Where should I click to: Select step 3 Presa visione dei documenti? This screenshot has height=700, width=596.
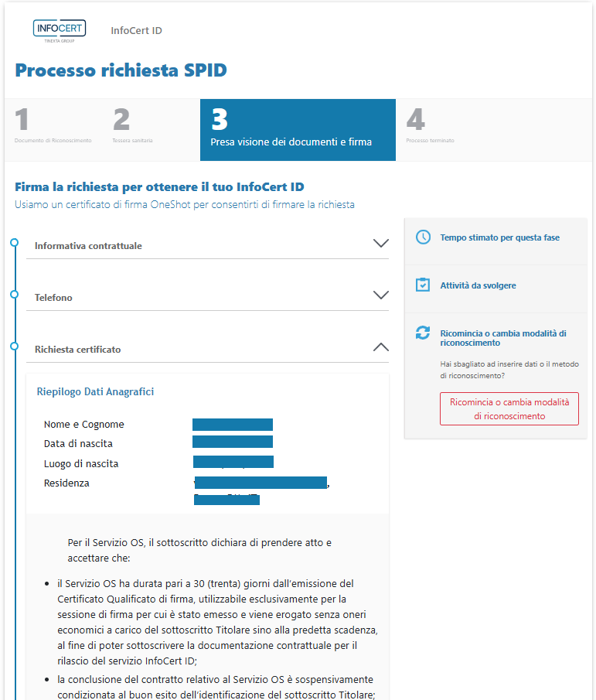coord(298,129)
